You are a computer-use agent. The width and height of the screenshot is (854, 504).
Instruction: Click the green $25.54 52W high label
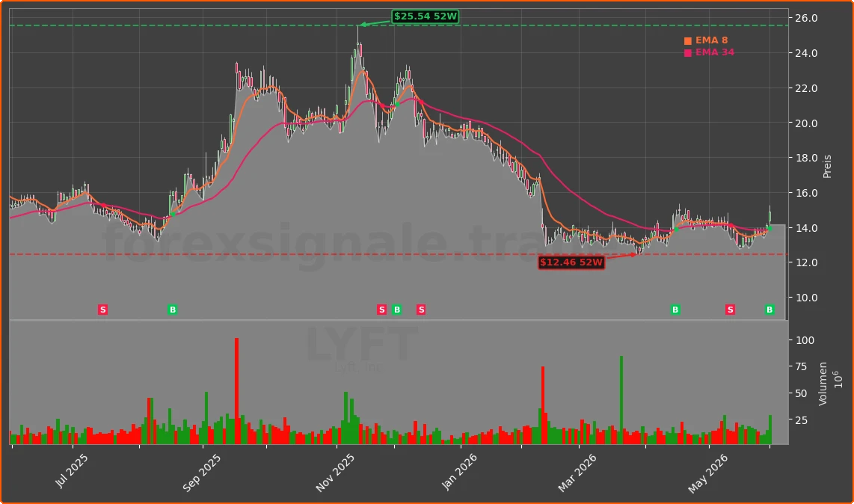point(426,16)
